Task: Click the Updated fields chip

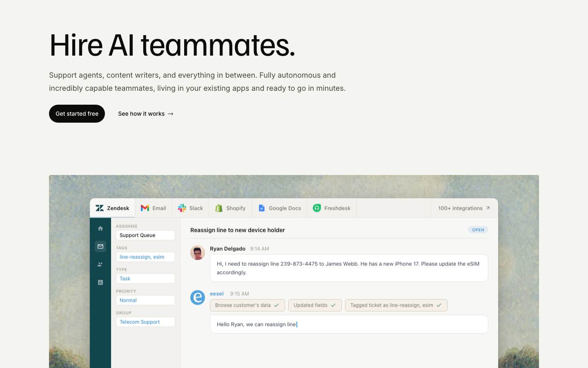Action: point(315,305)
